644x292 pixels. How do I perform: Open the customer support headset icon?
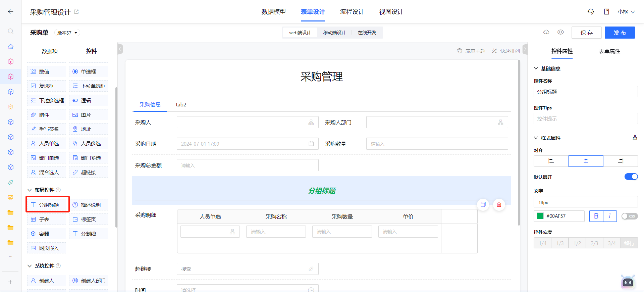point(591,12)
